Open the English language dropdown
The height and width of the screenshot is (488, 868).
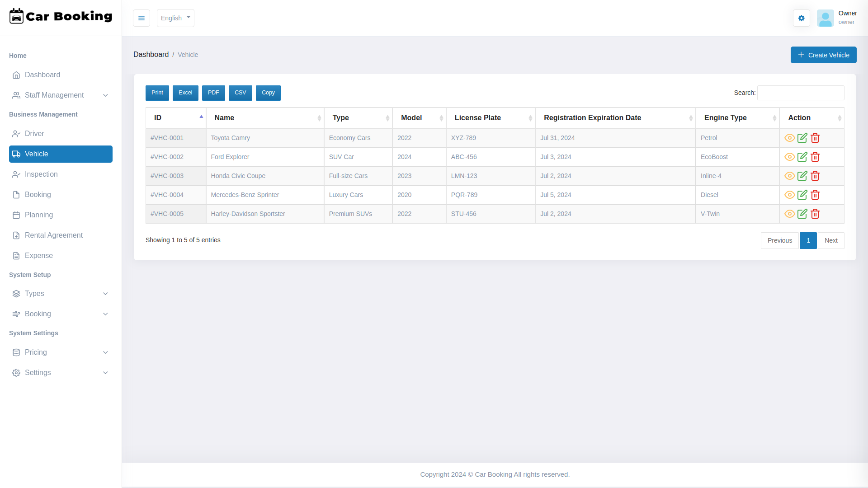175,18
